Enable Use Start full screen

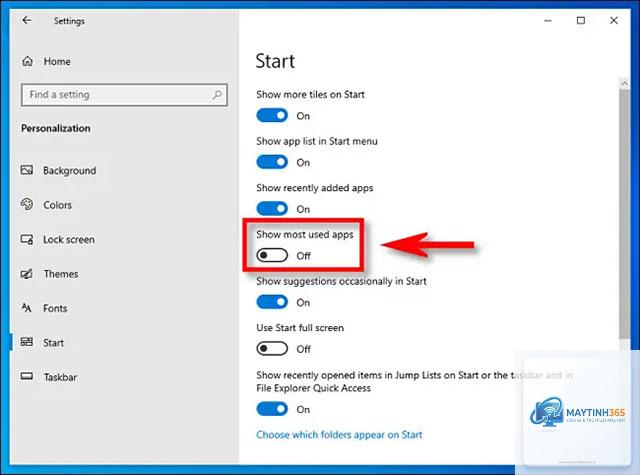click(x=272, y=349)
